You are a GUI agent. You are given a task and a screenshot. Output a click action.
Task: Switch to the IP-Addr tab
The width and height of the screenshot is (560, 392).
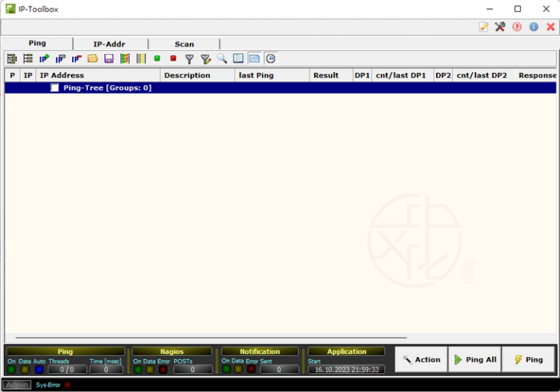coord(109,44)
